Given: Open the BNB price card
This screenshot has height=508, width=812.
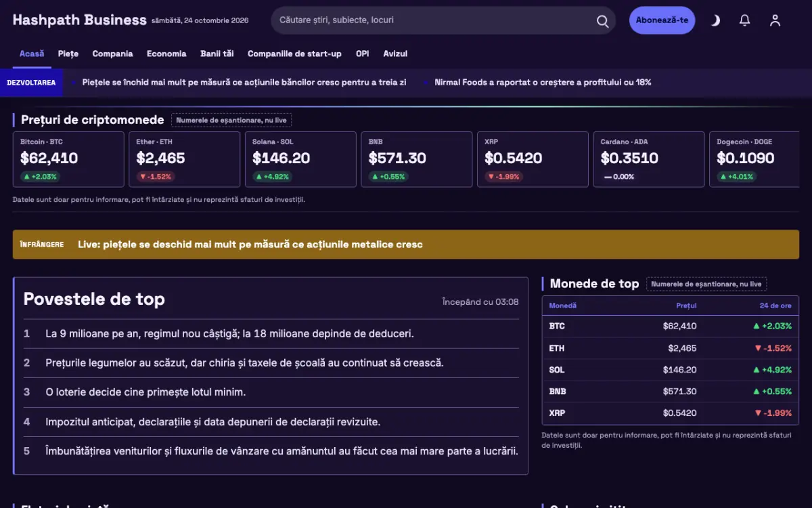Looking at the screenshot, I should (417, 159).
